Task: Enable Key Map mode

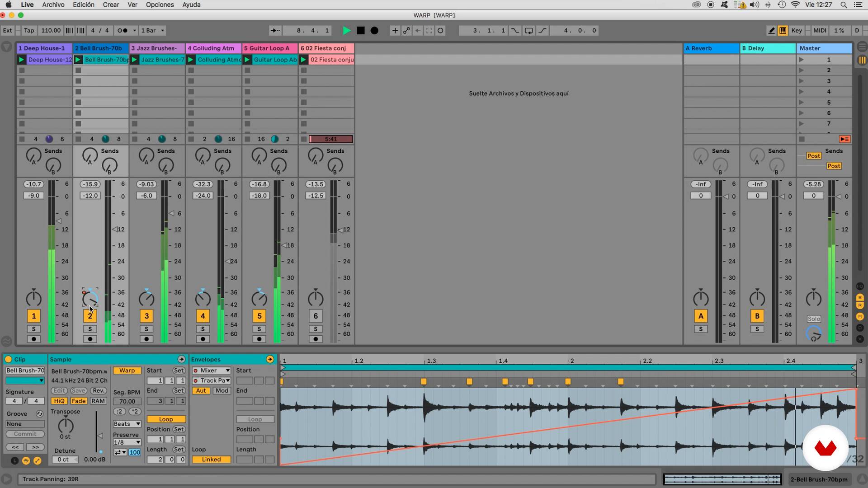Action: coord(797,30)
